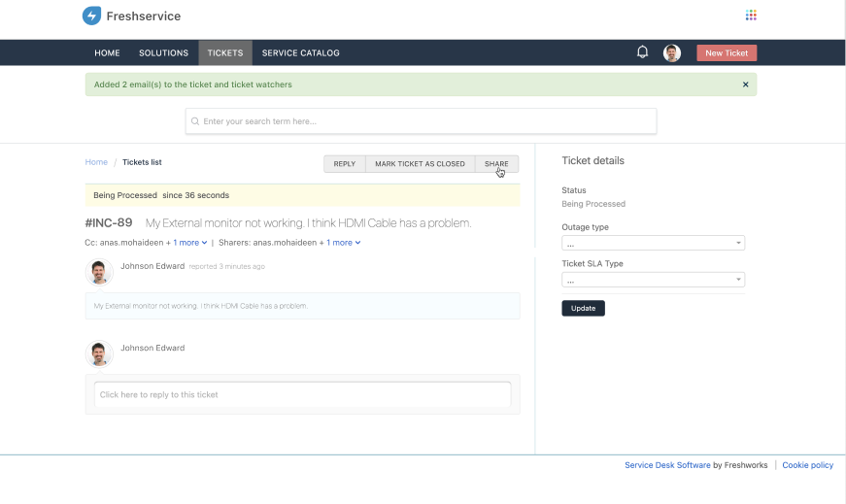Focus the search term input field
The image size is (846, 504).
point(421,121)
